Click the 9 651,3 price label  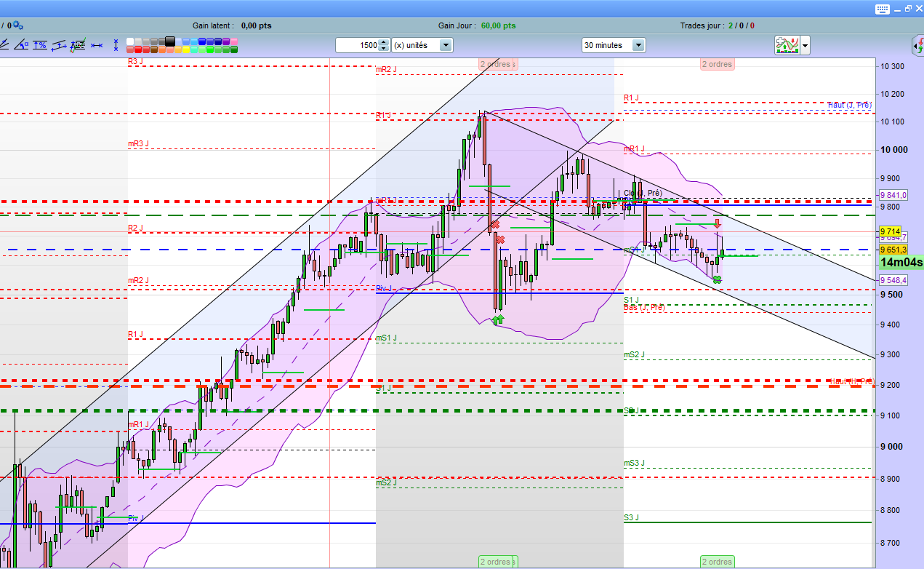point(893,249)
